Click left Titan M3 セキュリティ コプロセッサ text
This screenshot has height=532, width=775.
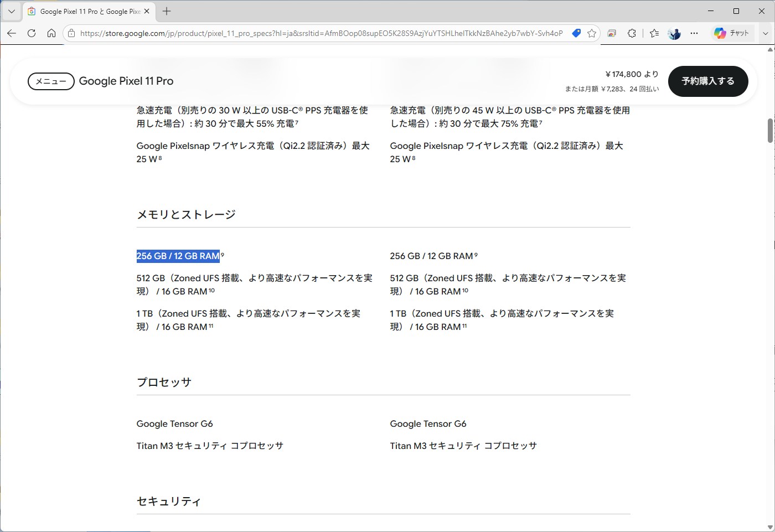tap(210, 446)
